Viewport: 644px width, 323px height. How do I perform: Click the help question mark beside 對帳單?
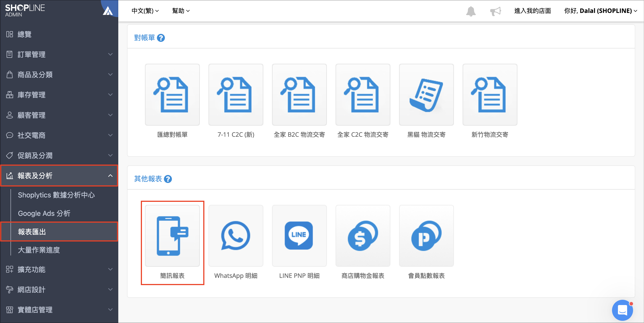click(x=161, y=38)
